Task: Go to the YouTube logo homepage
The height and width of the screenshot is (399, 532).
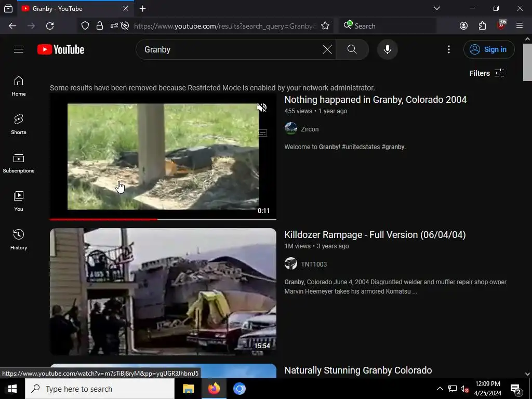Action: tap(61, 49)
